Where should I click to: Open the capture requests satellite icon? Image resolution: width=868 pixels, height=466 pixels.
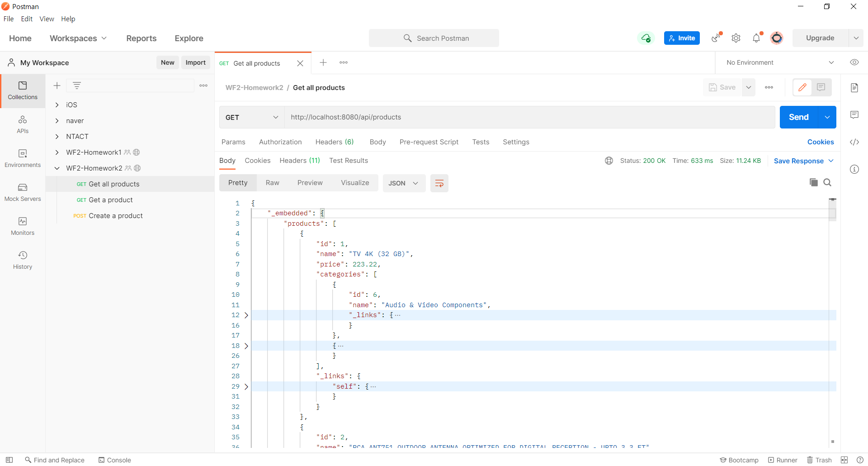pos(717,38)
